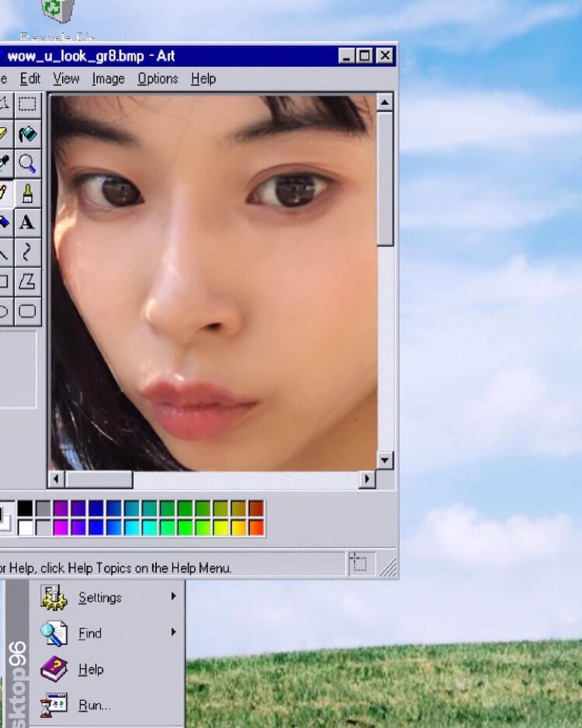
Task: Click the vertical scrollbar up arrow
Action: tap(385, 102)
